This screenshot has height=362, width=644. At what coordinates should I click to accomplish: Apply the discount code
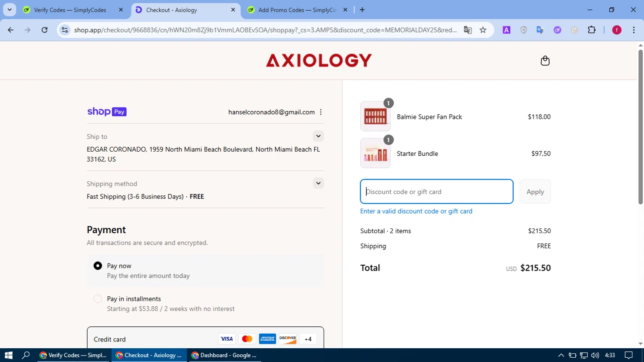[x=535, y=192]
